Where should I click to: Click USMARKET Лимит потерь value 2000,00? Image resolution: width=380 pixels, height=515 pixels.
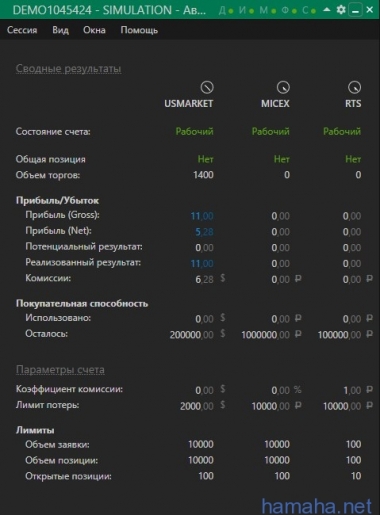point(197,406)
